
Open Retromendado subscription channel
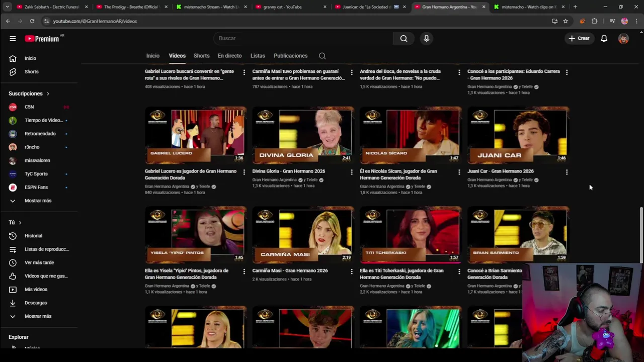coord(39,134)
